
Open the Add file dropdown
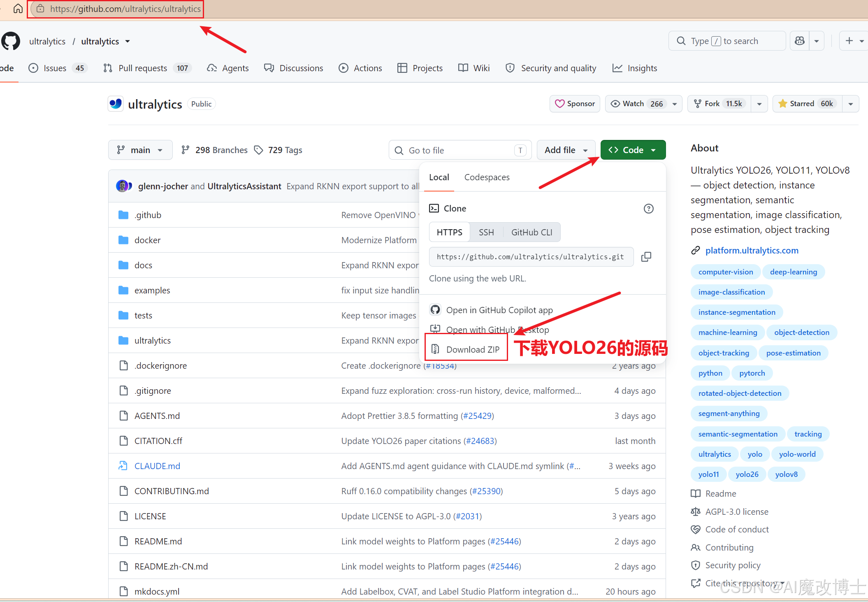click(x=566, y=150)
